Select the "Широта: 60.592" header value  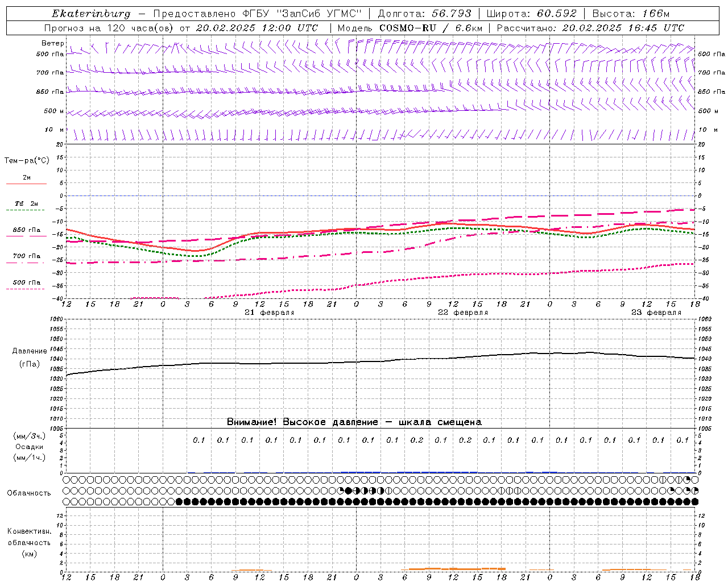click(x=531, y=14)
